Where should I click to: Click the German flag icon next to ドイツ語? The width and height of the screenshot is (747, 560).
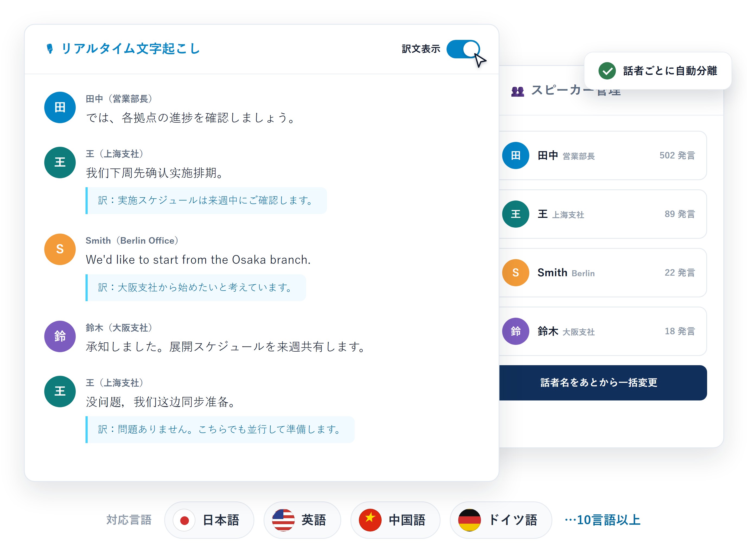coord(469,520)
